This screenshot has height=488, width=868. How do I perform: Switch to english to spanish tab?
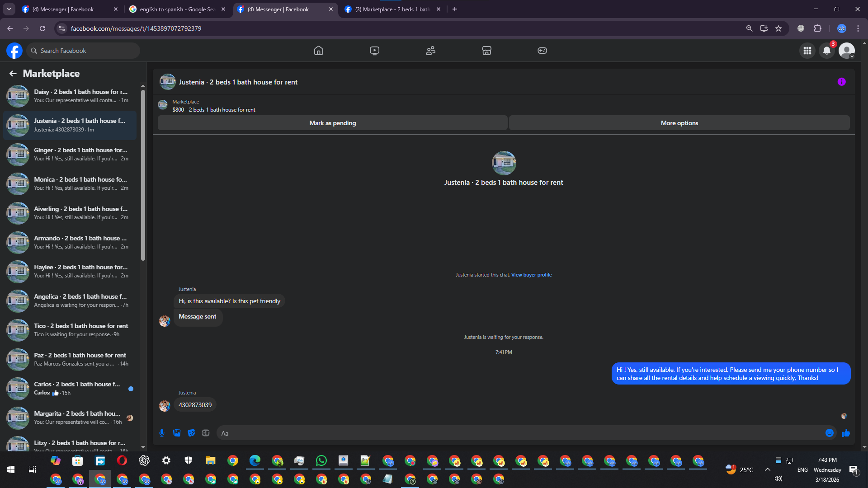[x=176, y=9]
